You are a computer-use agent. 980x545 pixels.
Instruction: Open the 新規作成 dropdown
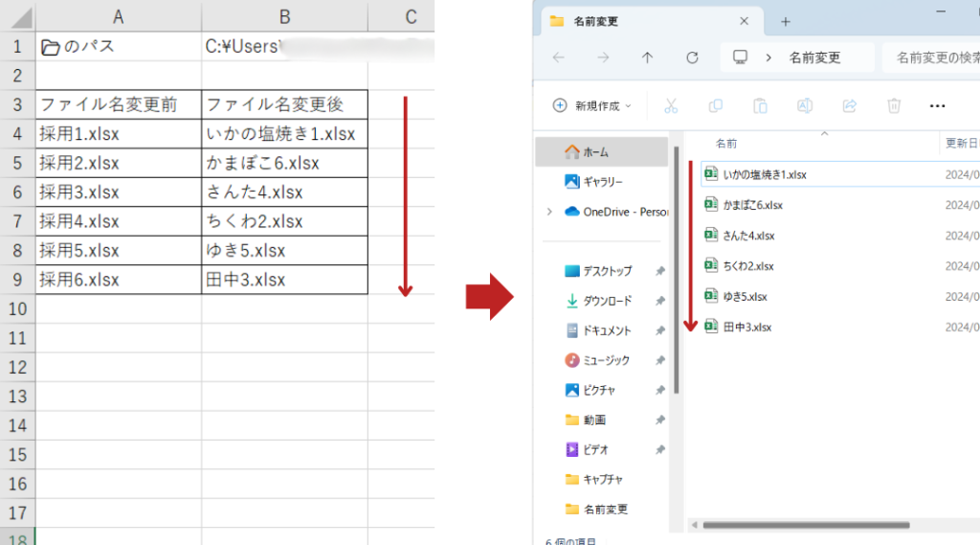pos(593,105)
